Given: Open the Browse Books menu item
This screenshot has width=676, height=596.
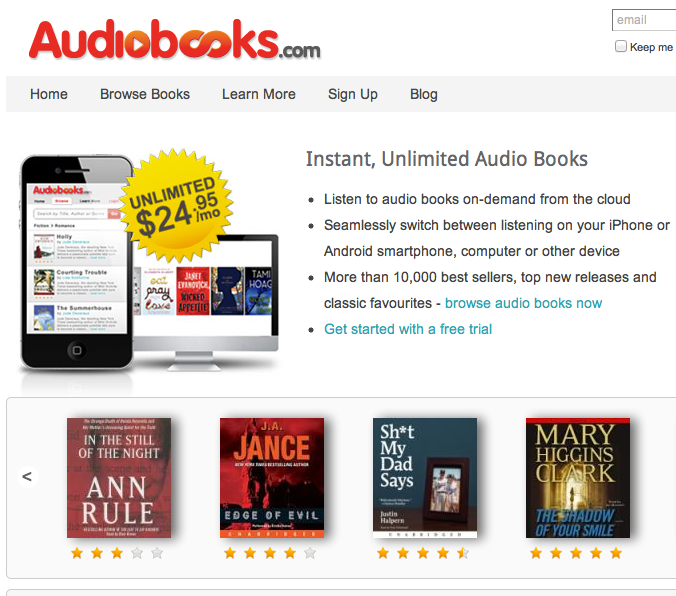Looking at the screenshot, I should pyautogui.click(x=145, y=94).
